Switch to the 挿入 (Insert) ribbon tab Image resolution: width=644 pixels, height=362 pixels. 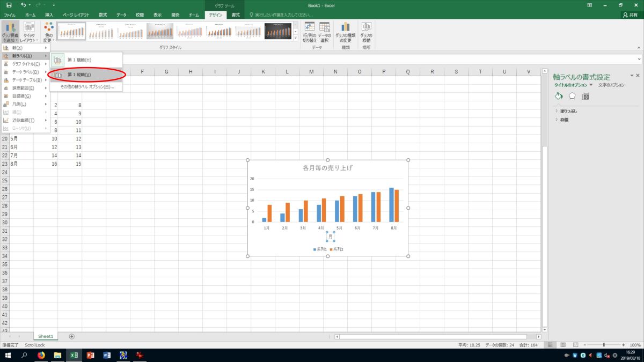[49, 15]
